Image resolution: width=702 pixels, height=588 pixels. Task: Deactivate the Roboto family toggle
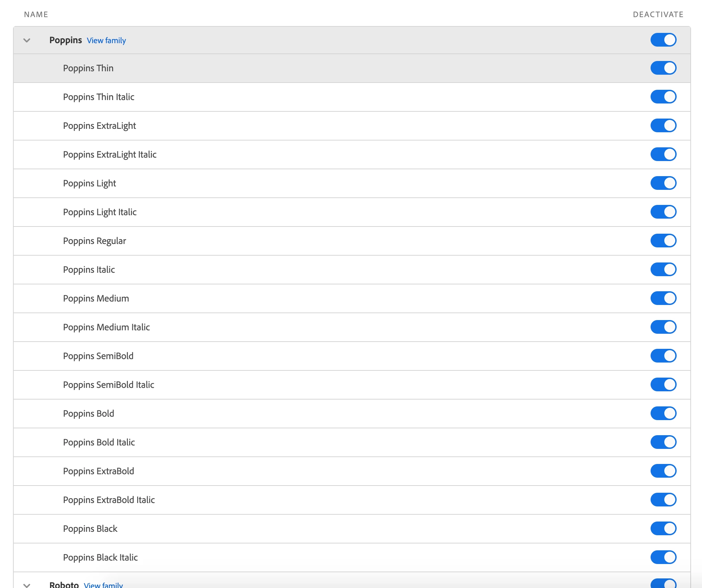click(663, 584)
